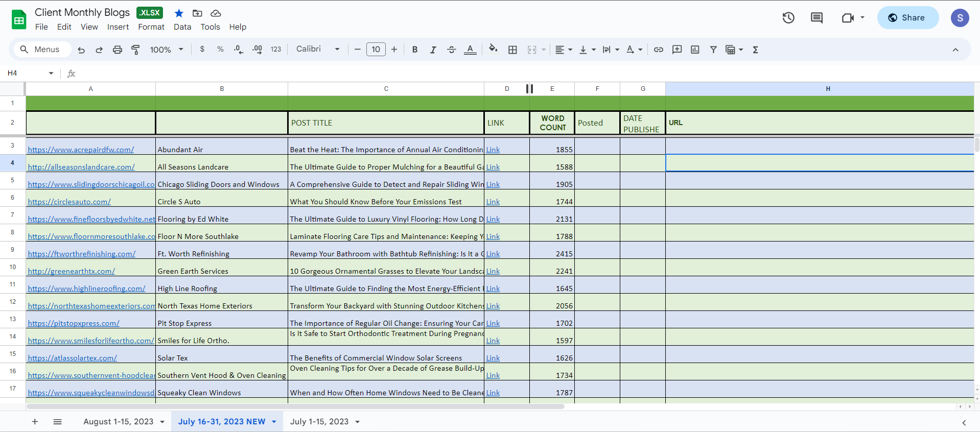
Task: Open the all sheets list icon
Action: tap(58, 422)
